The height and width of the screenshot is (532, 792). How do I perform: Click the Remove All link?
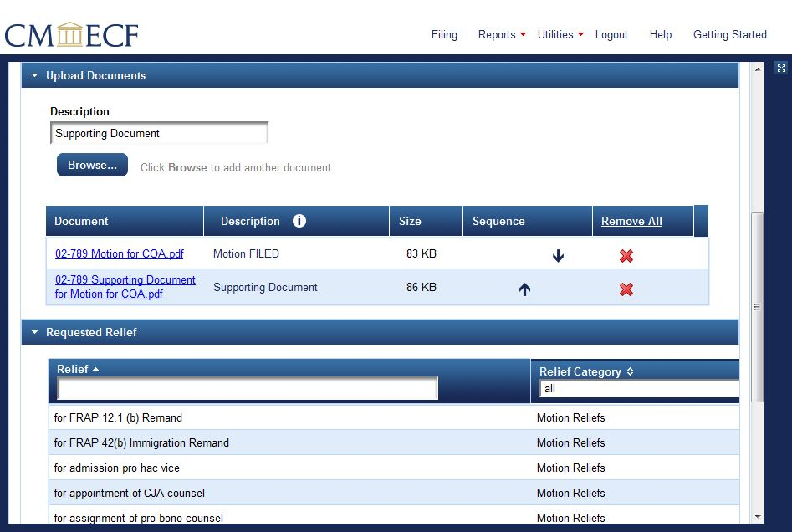pyautogui.click(x=631, y=221)
